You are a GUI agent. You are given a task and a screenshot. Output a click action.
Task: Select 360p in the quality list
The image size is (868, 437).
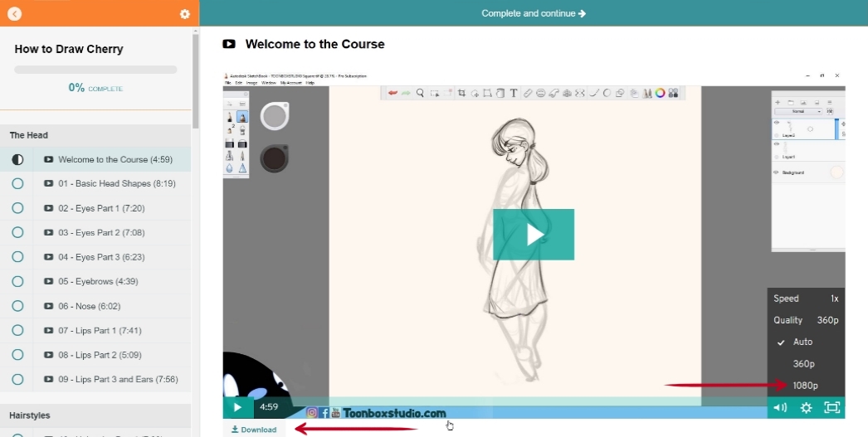click(x=806, y=363)
